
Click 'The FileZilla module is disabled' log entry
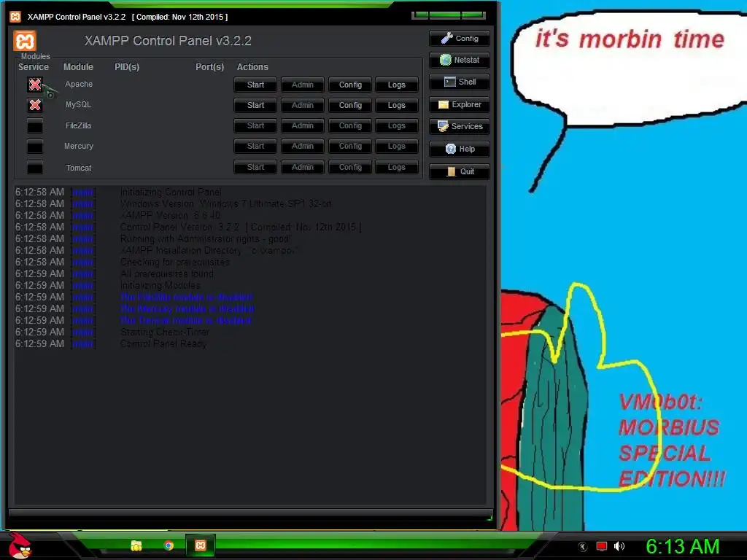[186, 297]
